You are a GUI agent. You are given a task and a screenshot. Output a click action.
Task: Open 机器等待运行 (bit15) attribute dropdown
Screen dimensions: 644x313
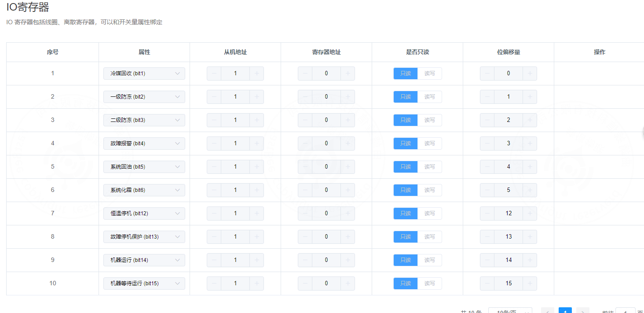pos(144,284)
